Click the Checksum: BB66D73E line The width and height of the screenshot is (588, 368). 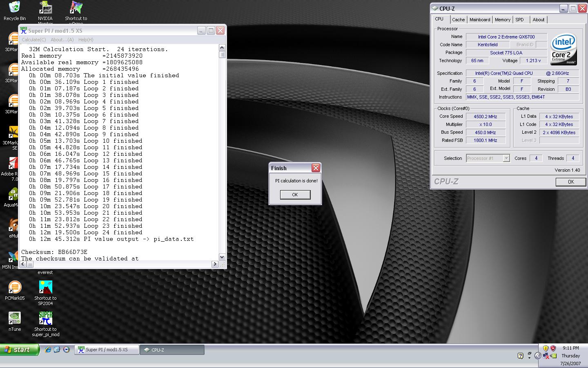pyautogui.click(x=54, y=252)
